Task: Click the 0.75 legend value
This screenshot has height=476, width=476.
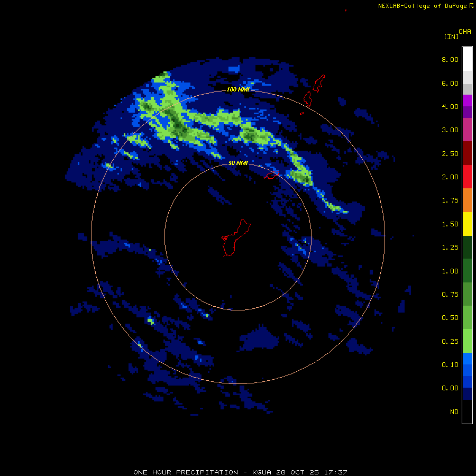Action: click(x=450, y=295)
